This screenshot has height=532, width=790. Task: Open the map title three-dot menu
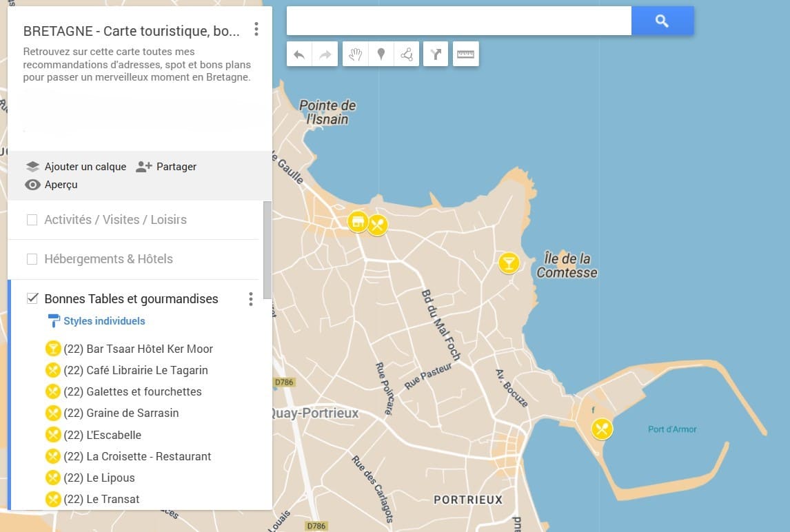(x=256, y=29)
